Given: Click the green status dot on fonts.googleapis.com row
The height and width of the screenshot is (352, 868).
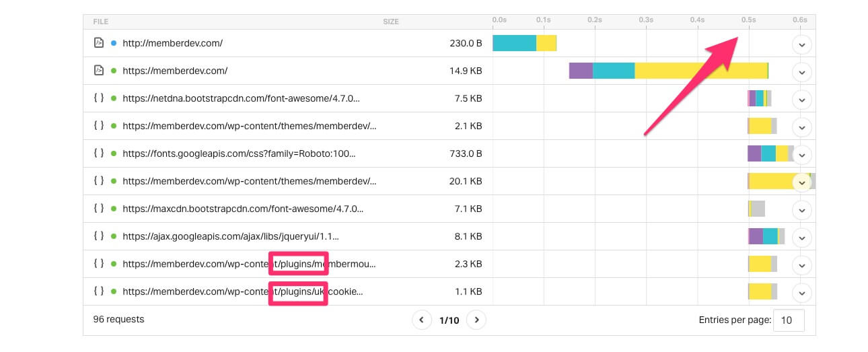Looking at the screenshot, I should coord(114,153).
